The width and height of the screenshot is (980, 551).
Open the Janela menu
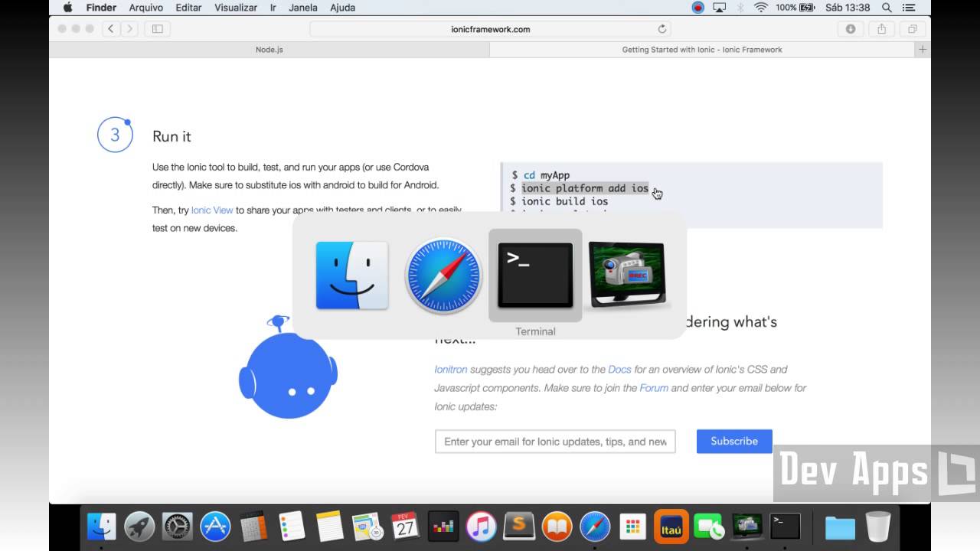304,8
